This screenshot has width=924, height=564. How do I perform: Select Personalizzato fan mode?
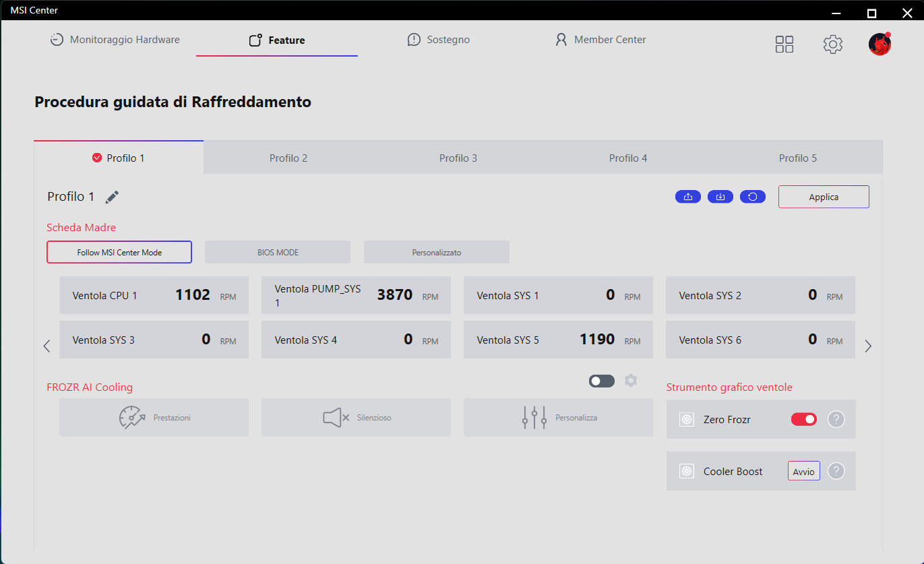pyautogui.click(x=437, y=252)
